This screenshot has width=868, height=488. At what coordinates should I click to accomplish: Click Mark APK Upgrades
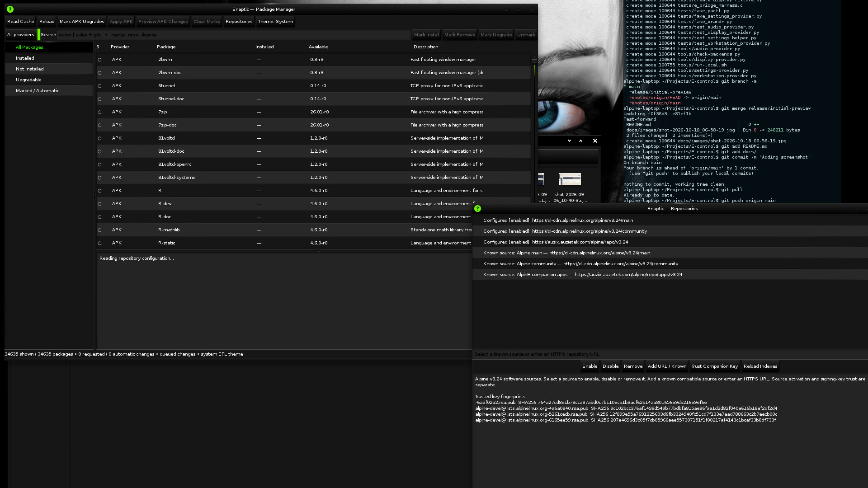point(82,22)
